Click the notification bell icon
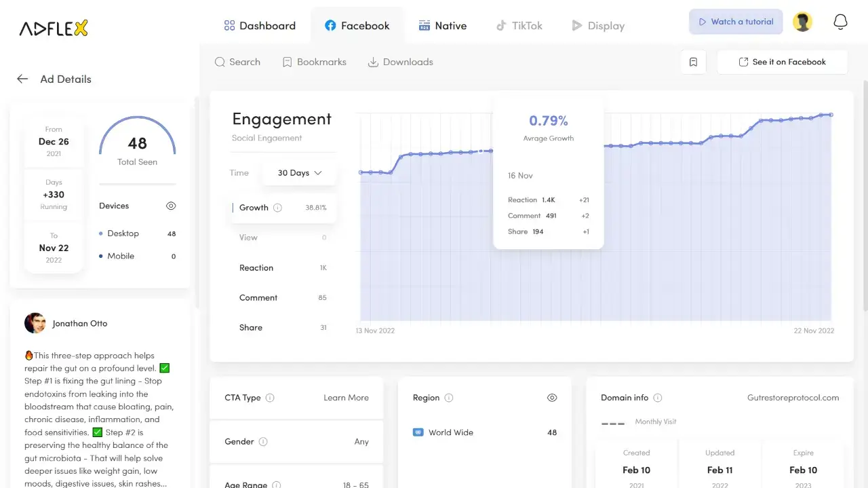The image size is (868, 488). [840, 22]
